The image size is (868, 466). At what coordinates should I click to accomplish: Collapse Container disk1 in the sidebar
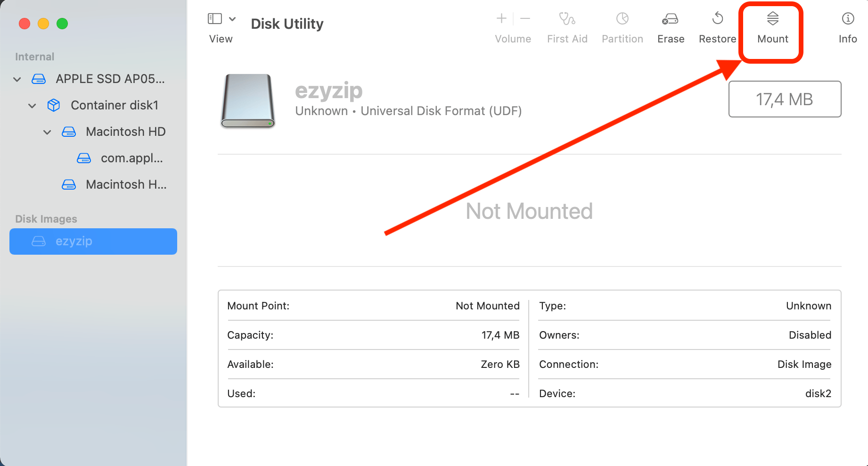(x=32, y=105)
